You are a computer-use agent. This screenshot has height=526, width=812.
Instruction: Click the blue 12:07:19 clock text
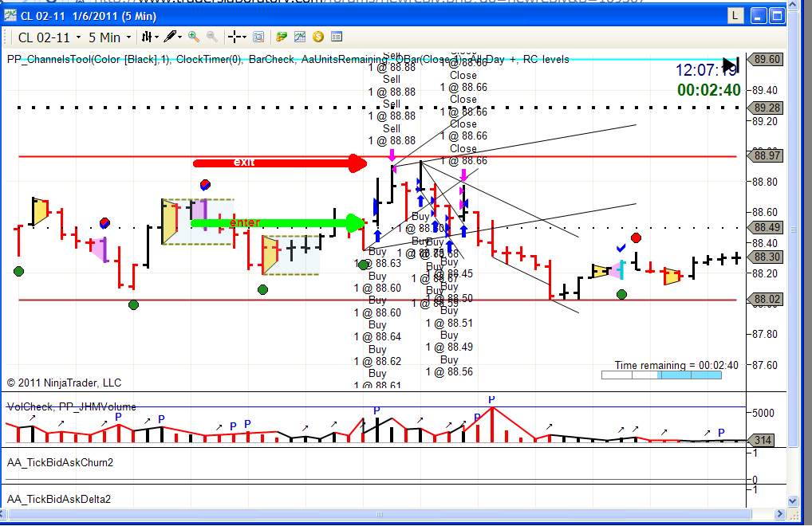[x=708, y=70]
